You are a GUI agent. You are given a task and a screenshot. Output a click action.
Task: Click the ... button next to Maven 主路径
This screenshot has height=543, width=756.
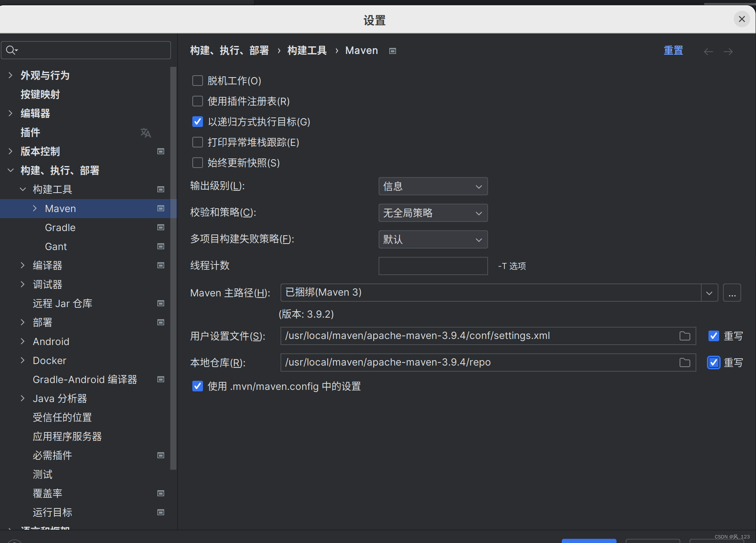[x=732, y=293]
